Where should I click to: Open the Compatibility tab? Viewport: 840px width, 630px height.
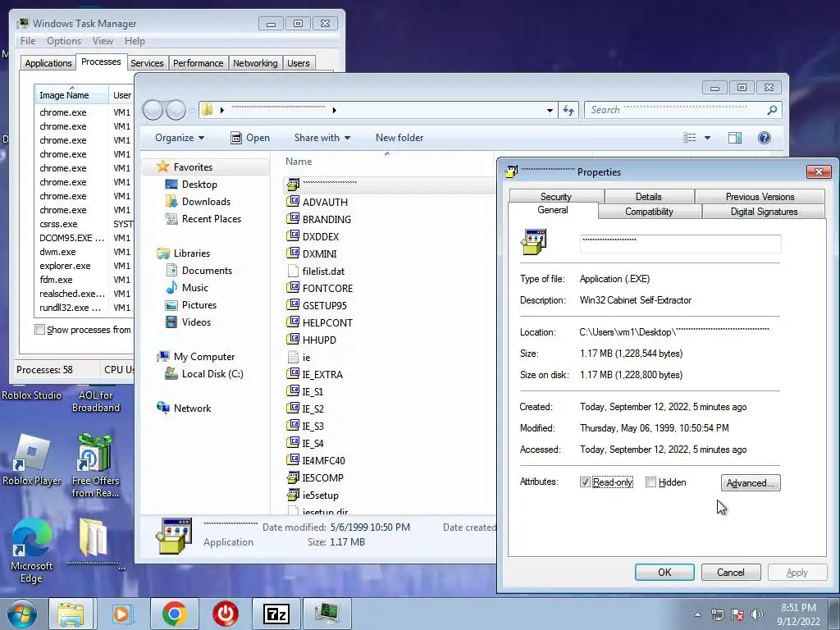point(650,212)
